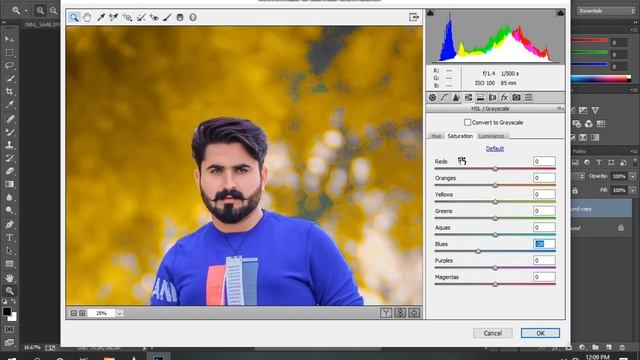
Task: Switch to the Hue tab
Action: (x=436, y=136)
